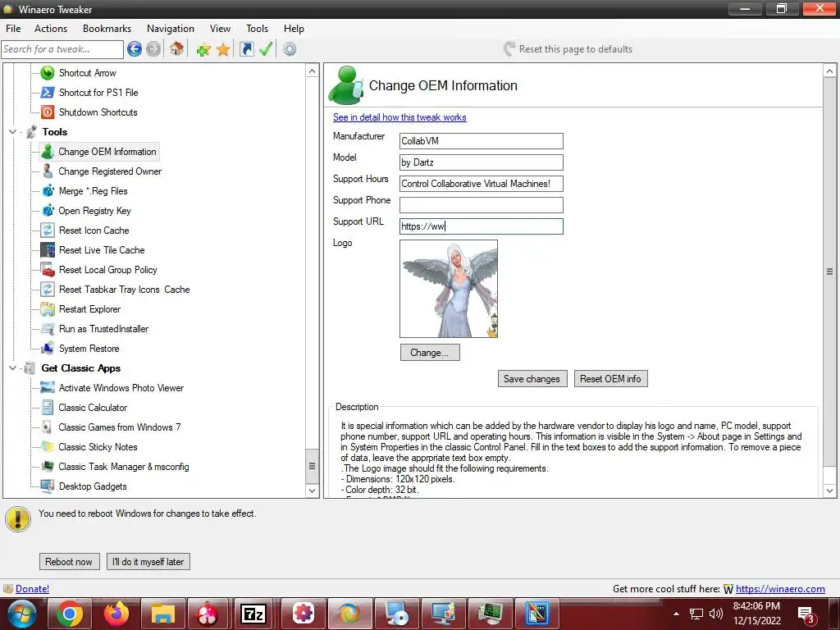Select Shutdown Shortcuts tree item
Image resolution: width=840 pixels, height=630 pixels.
pyautogui.click(x=98, y=112)
